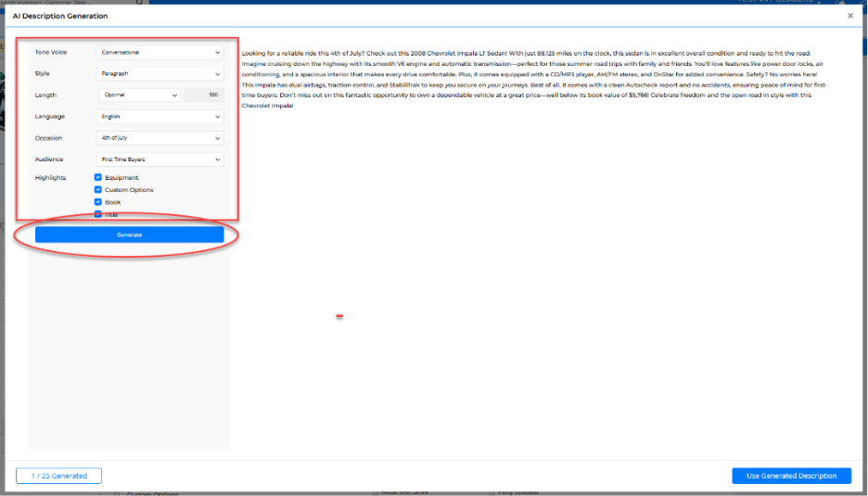Toggle the Custom Options highlight checkbox
Viewport: 868px width, 496px height.
pos(98,189)
